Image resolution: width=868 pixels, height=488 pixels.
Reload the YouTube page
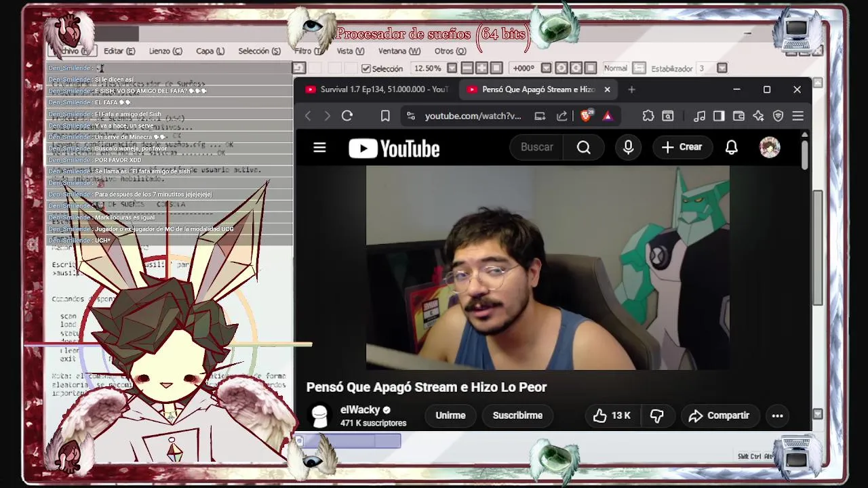[347, 116]
